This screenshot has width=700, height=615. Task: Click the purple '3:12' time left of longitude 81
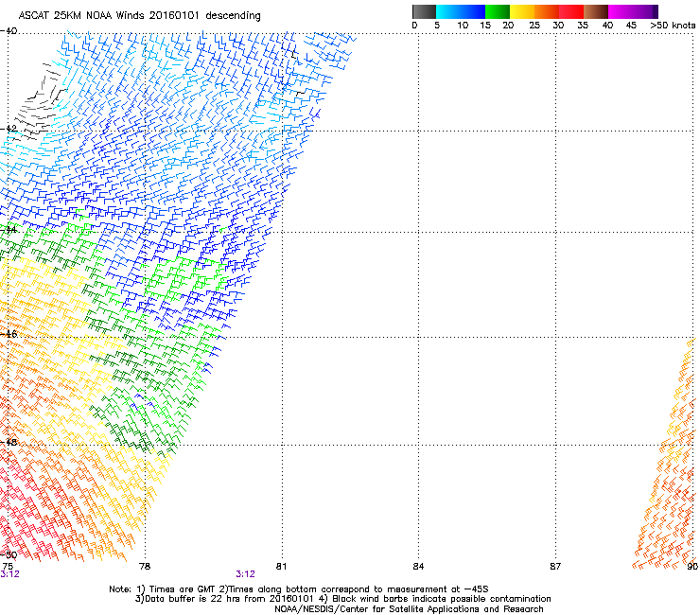tap(246, 574)
